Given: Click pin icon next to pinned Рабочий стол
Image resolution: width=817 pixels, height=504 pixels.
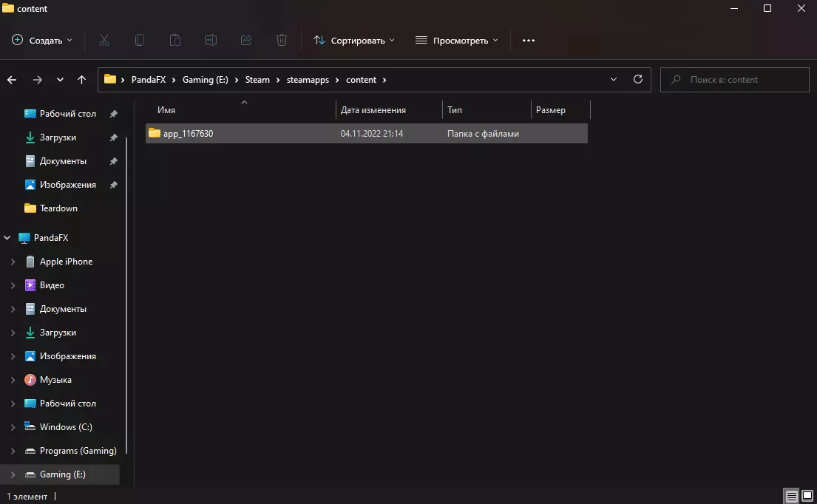Looking at the screenshot, I should click(114, 114).
